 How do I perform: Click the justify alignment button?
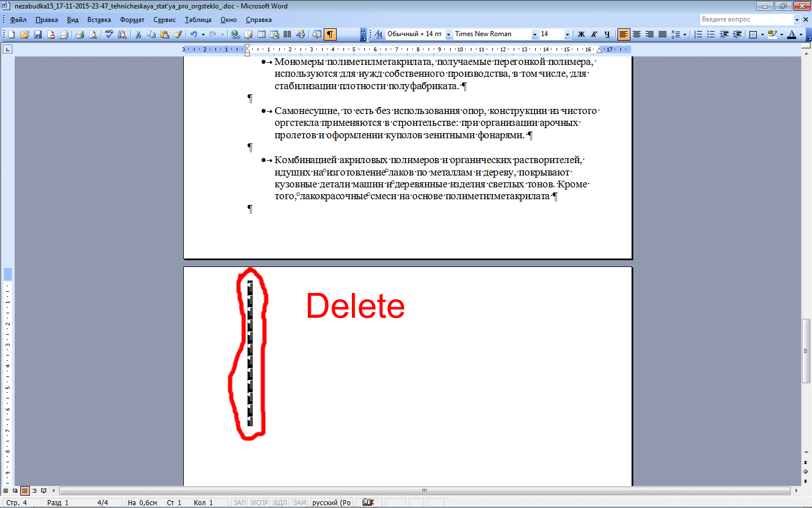click(x=663, y=34)
